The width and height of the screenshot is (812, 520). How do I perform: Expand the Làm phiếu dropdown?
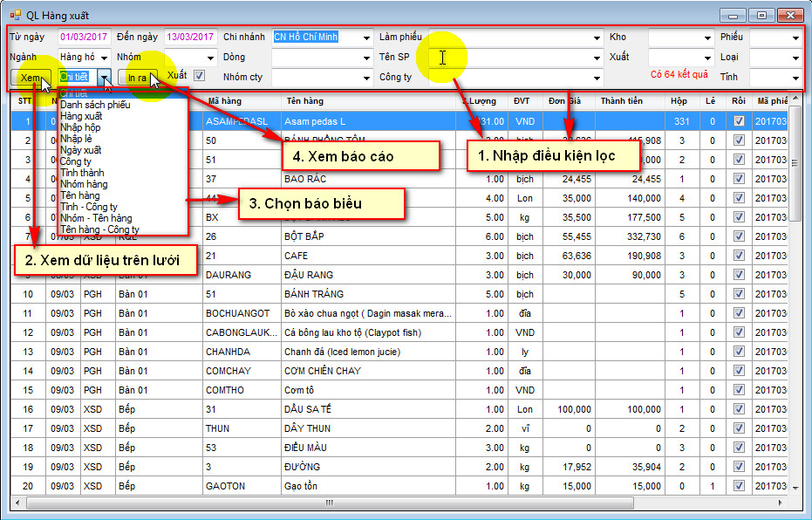(597, 38)
